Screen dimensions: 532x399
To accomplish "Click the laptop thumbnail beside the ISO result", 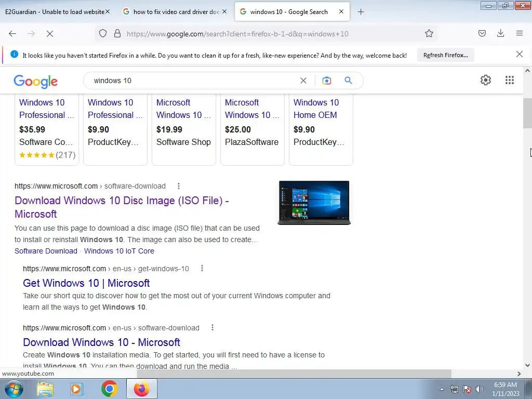I will (x=314, y=203).
